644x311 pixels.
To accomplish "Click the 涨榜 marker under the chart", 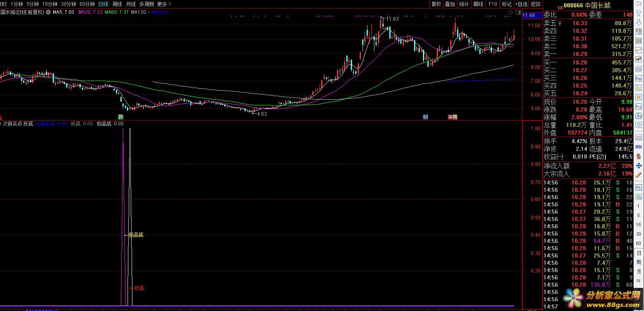I will pyautogui.click(x=453, y=117).
